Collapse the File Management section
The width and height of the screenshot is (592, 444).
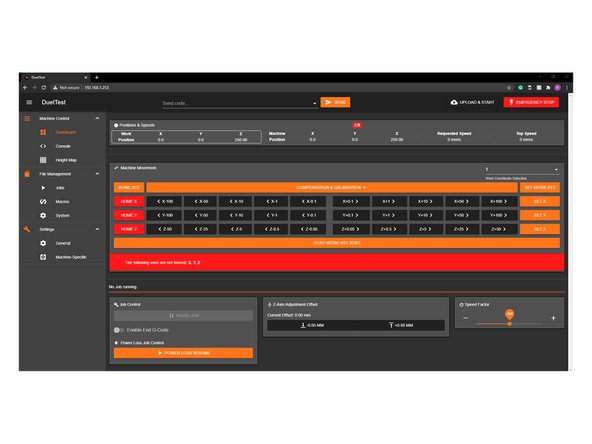click(x=97, y=174)
